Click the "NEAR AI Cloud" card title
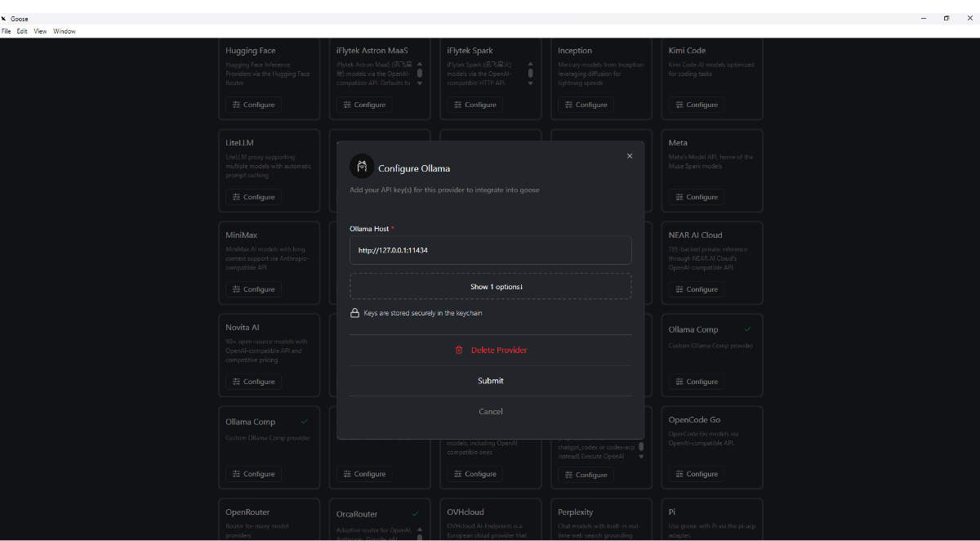Screen dimensions: 980x541 [x=695, y=235]
